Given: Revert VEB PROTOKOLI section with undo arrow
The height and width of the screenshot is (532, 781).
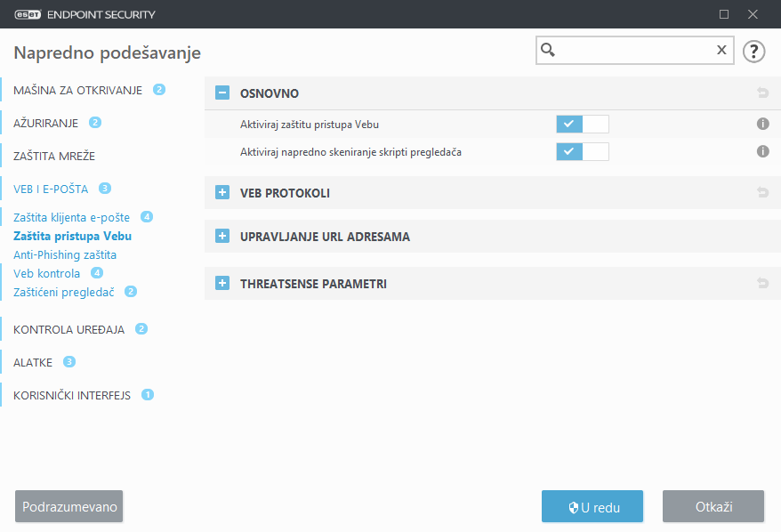Looking at the screenshot, I should 762,192.
